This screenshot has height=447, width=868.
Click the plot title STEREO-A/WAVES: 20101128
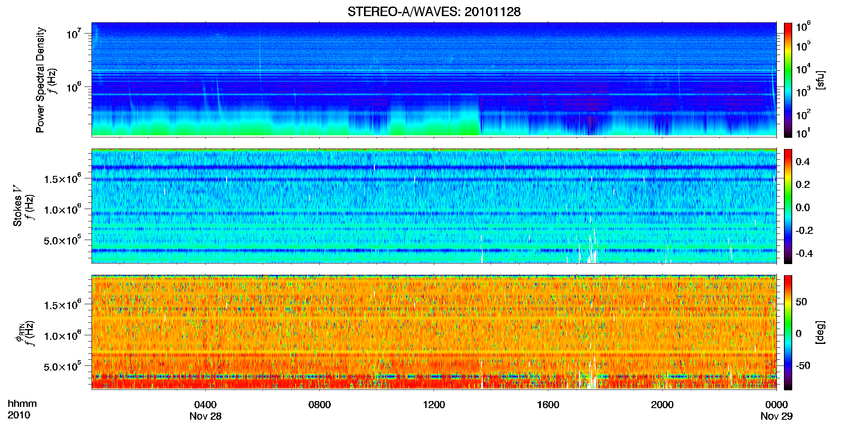click(434, 12)
